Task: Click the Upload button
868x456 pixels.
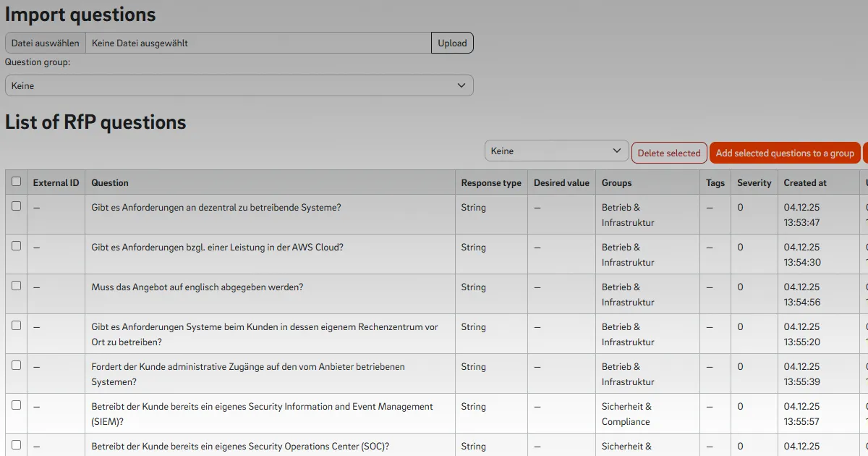Action: [x=452, y=43]
